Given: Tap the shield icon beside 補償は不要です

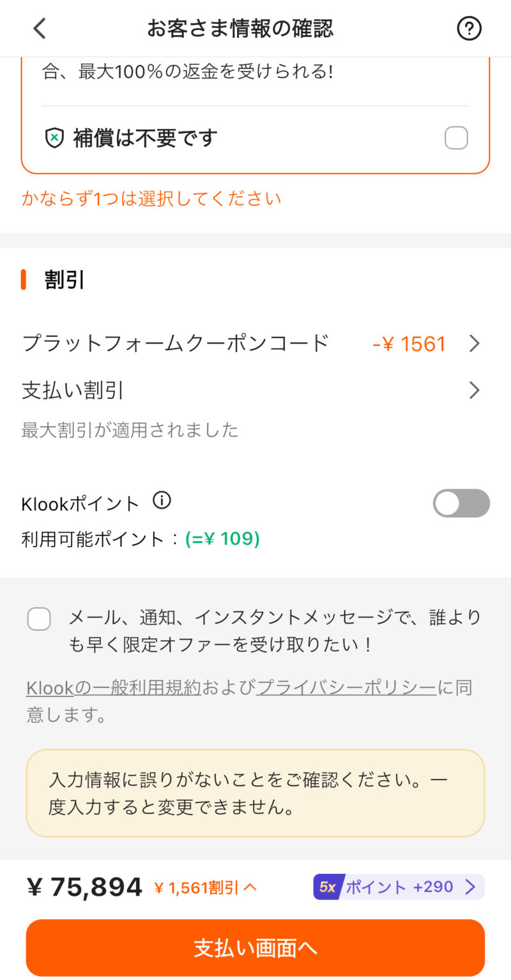Looking at the screenshot, I should tap(55, 138).
